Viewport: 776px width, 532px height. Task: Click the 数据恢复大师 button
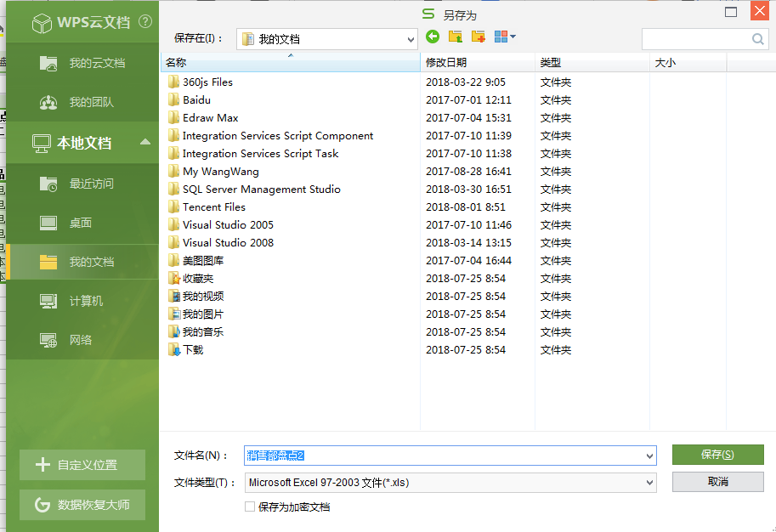click(x=82, y=505)
